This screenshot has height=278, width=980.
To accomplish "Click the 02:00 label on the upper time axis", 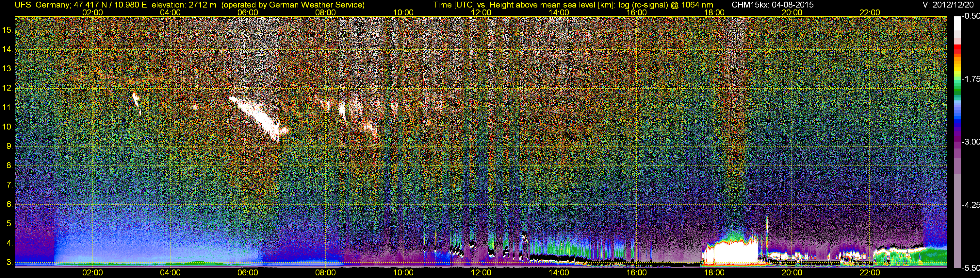I will [x=92, y=12].
